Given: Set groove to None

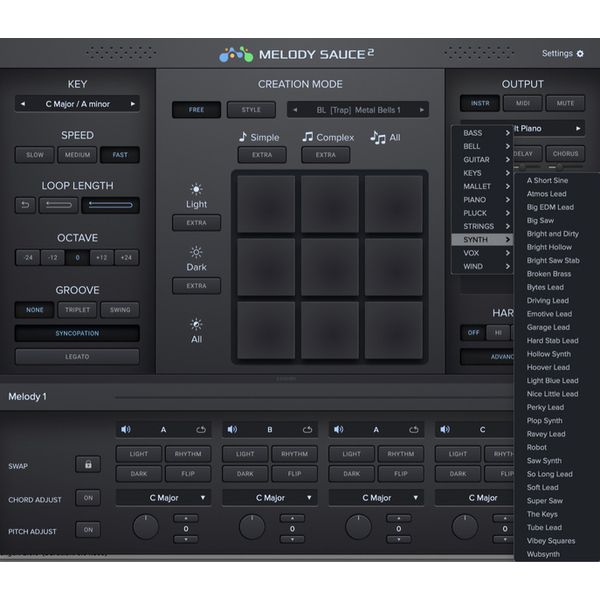Looking at the screenshot, I should (35, 310).
